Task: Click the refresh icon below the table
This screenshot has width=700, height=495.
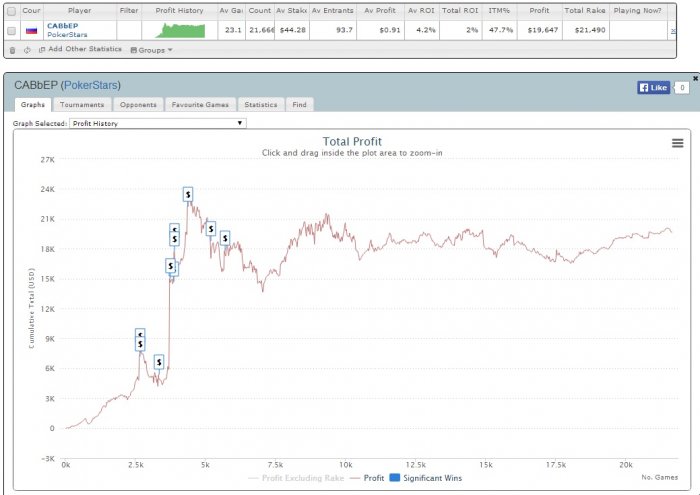Action: [x=27, y=50]
